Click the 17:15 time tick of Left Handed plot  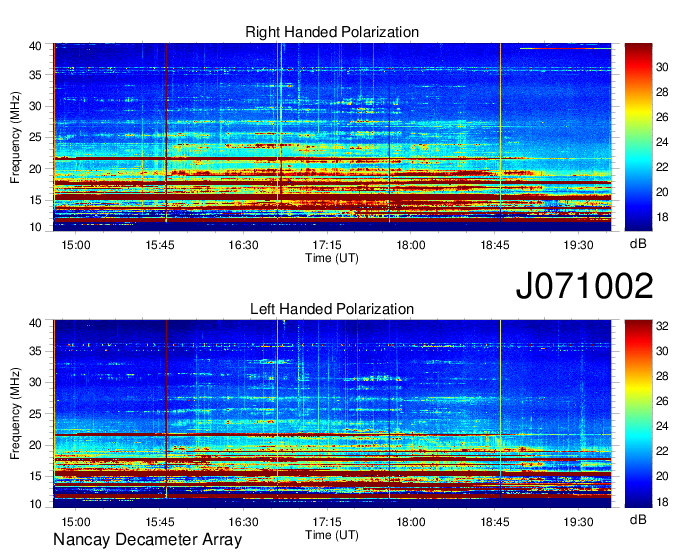(x=327, y=522)
